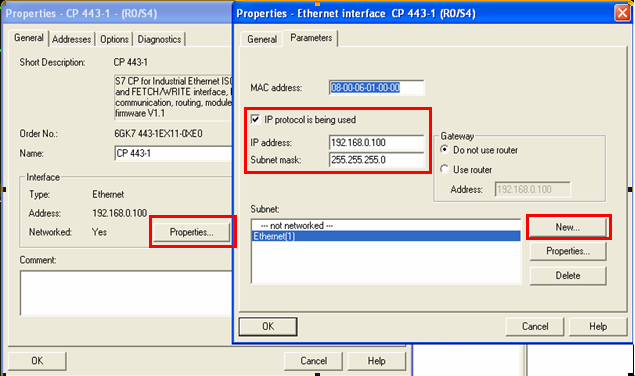Click into the CP 443-1 Name field

173,154
